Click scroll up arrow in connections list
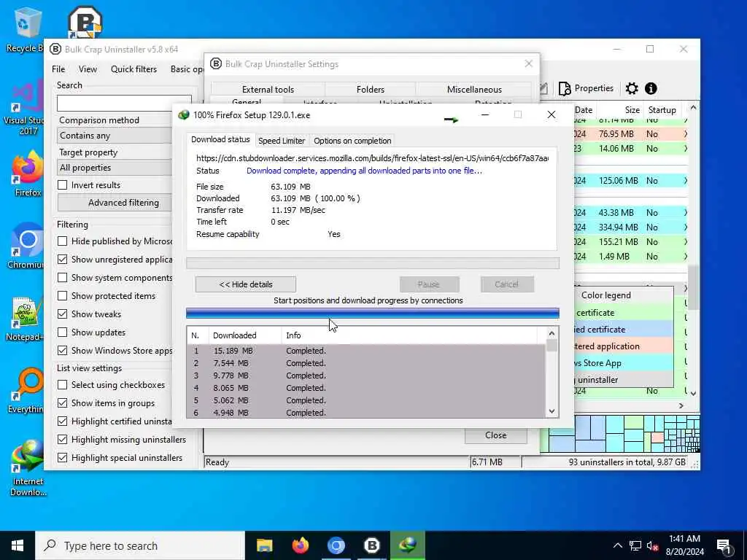The width and height of the screenshot is (747, 560). click(x=551, y=334)
